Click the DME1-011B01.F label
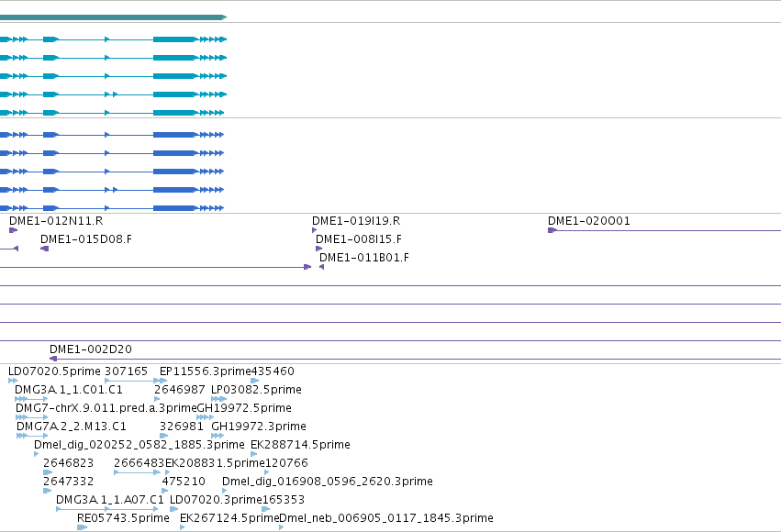 (364, 258)
